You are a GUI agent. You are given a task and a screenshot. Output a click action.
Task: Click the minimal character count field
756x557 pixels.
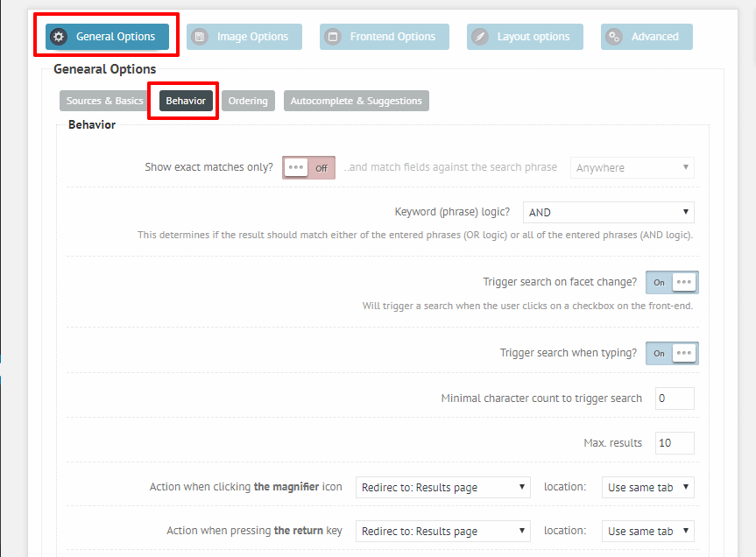[x=674, y=398]
